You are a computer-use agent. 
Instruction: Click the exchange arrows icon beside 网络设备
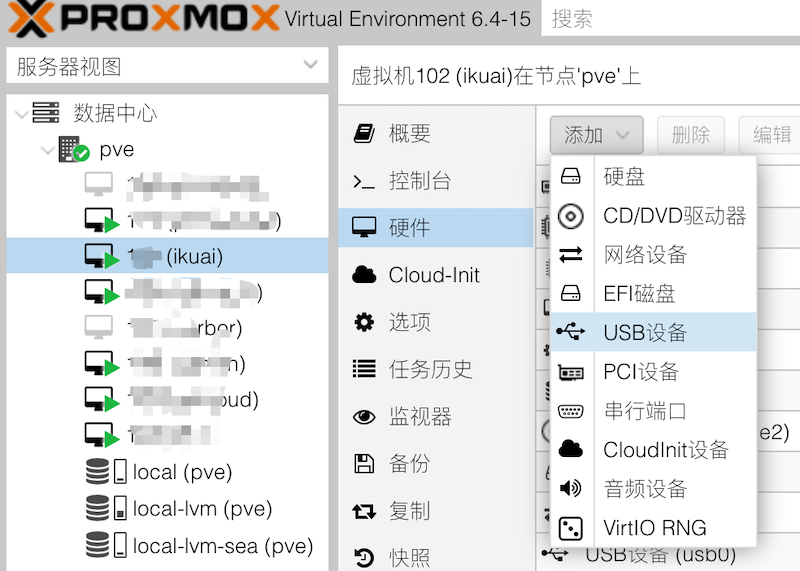570,254
